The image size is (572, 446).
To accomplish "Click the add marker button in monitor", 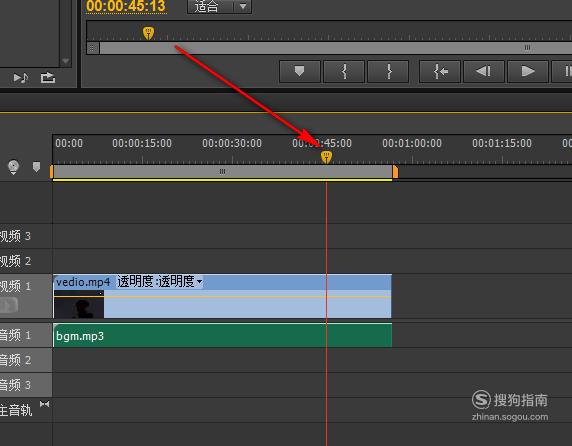I will pyautogui.click(x=299, y=71).
